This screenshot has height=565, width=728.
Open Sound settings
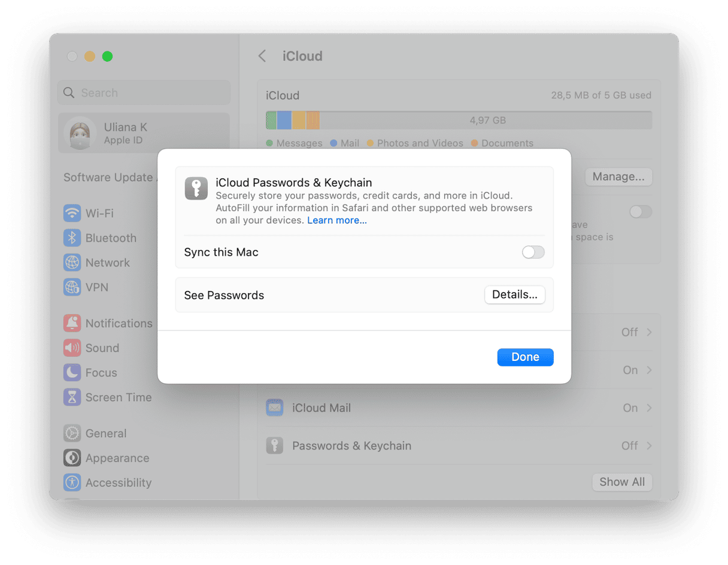[x=102, y=348]
